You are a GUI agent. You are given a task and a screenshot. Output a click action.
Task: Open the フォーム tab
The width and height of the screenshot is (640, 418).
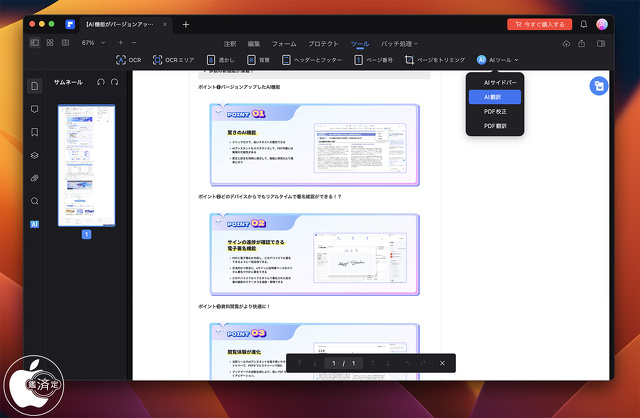(284, 44)
